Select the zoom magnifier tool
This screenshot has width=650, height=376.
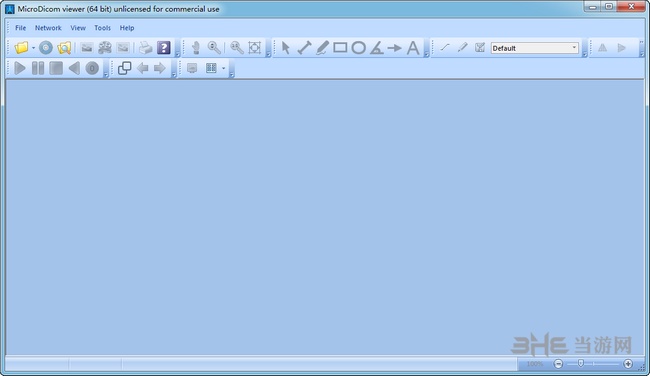214,48
